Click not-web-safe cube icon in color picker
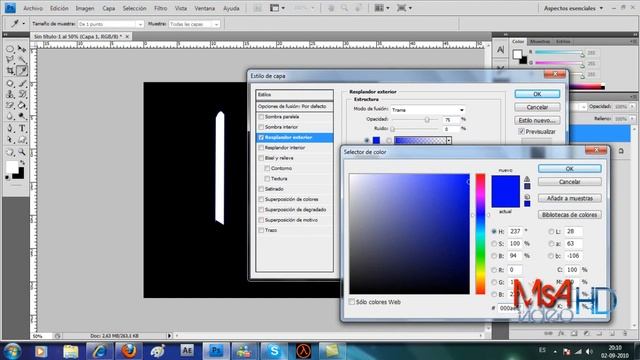Screen dimensions: 640x360 point(527,196)
